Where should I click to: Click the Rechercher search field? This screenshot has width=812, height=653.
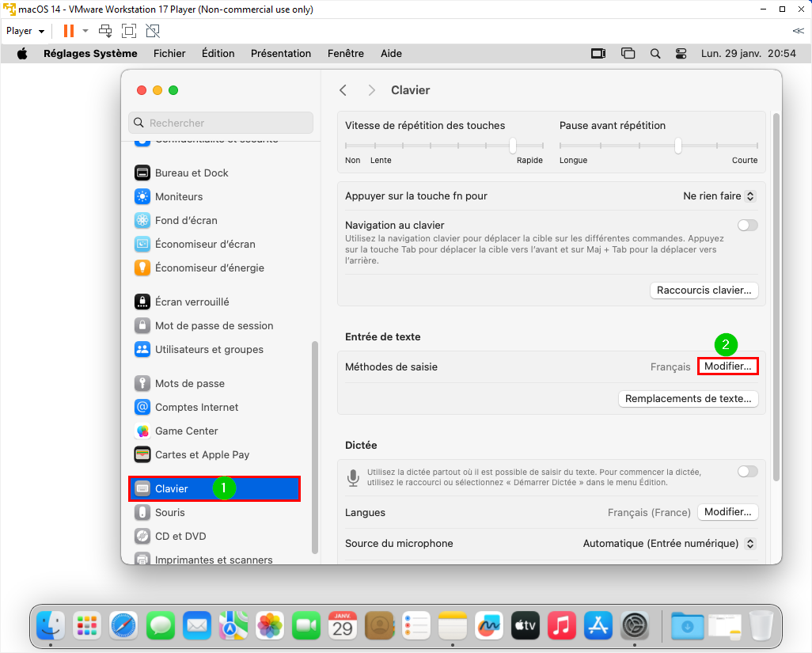point(221,123)
